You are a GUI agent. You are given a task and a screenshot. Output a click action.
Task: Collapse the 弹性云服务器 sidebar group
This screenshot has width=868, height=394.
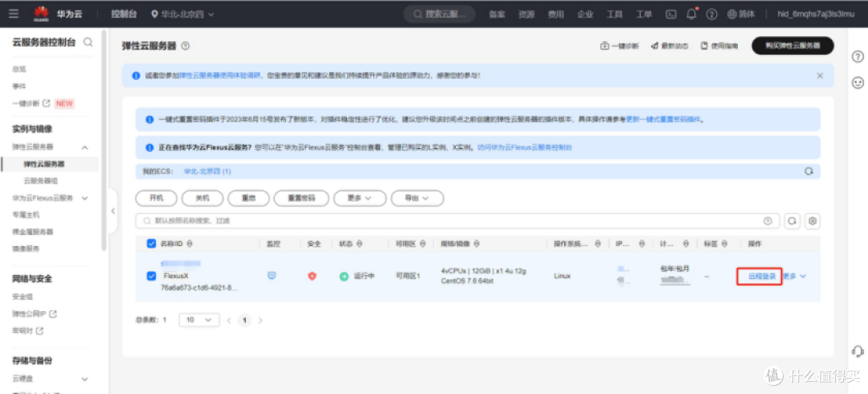click(84, 147)
